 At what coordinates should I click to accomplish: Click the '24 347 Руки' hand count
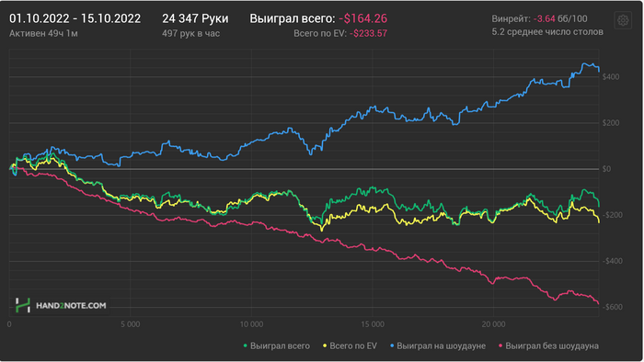[x=195, y=19]
